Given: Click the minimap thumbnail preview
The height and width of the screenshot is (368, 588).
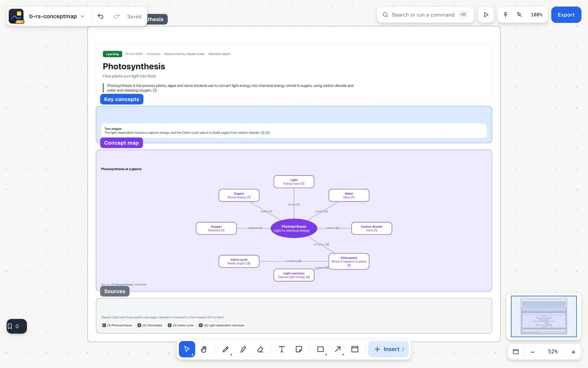Looking at the screenshot, I should (544, 316).
